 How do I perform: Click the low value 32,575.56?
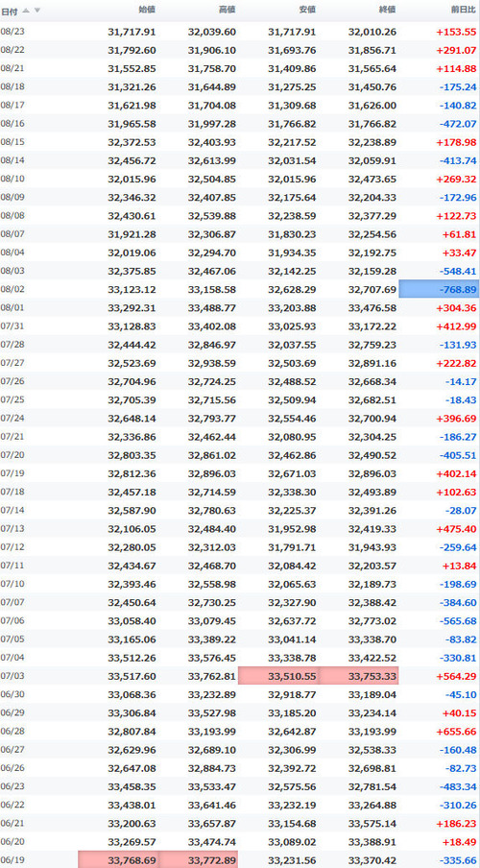tap(292, 786)
